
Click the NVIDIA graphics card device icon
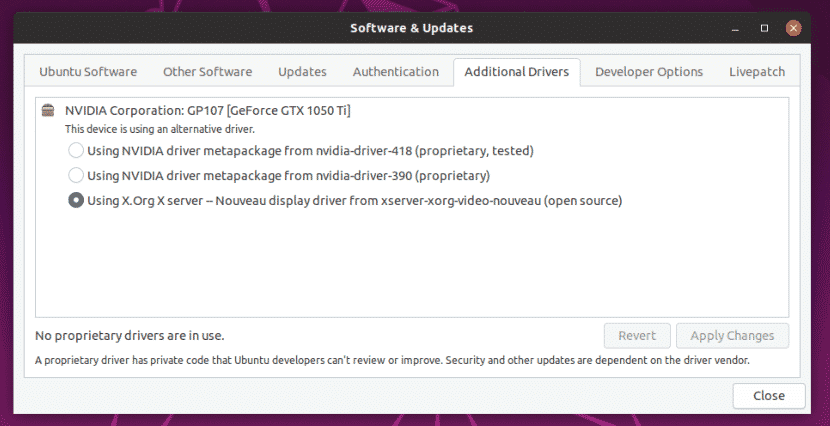pos(48,111)
